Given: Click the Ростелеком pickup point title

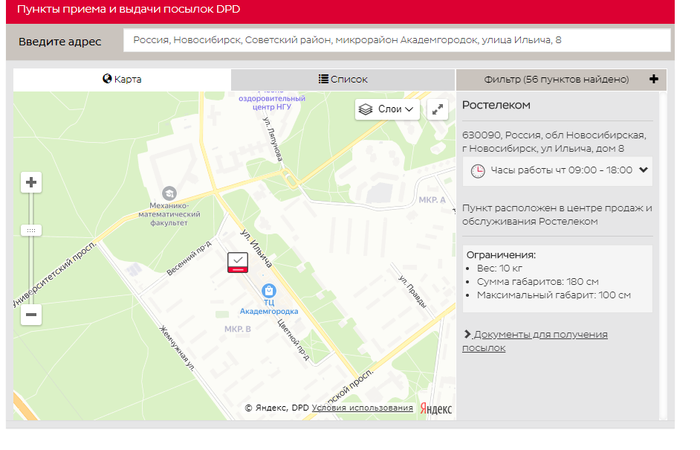Looking at the screenshot, I should coord(496,105).
